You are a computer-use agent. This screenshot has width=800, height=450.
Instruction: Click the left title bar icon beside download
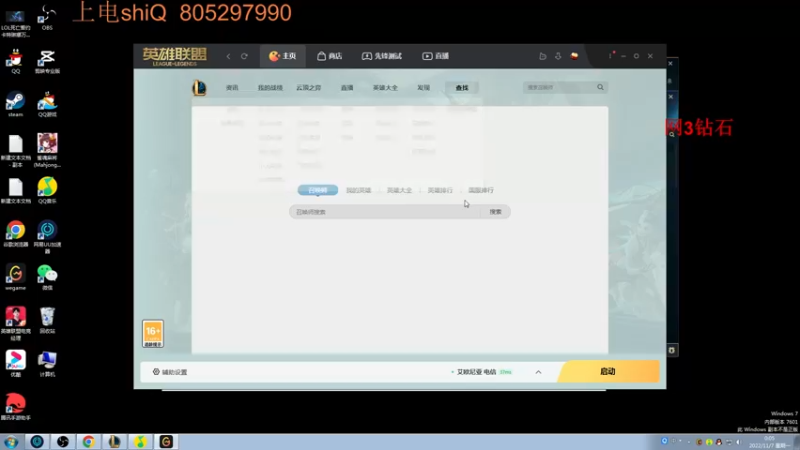(x=543, y=56)
